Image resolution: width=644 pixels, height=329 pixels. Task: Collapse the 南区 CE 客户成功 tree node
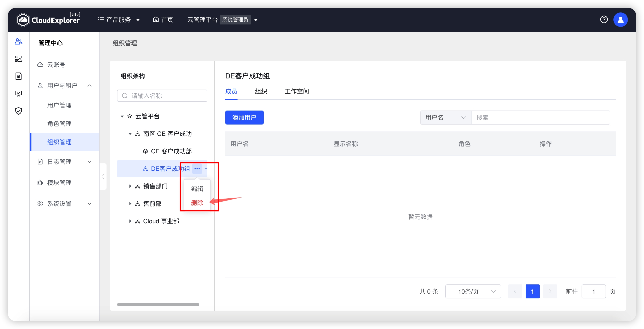click(130, 134)
